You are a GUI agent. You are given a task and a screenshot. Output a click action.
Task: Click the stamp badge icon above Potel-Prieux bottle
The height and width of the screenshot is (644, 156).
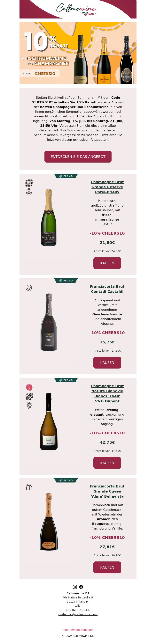(29, 183)
